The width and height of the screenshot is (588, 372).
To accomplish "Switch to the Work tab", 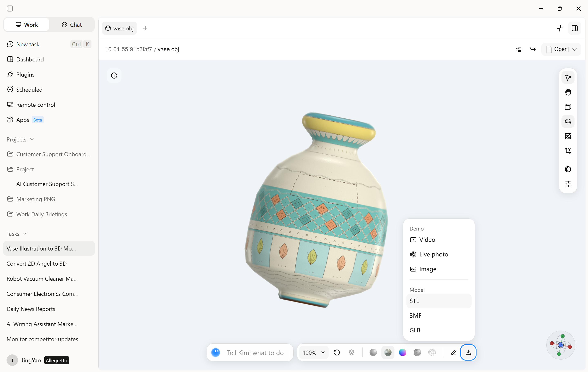I will pos(27,25).
